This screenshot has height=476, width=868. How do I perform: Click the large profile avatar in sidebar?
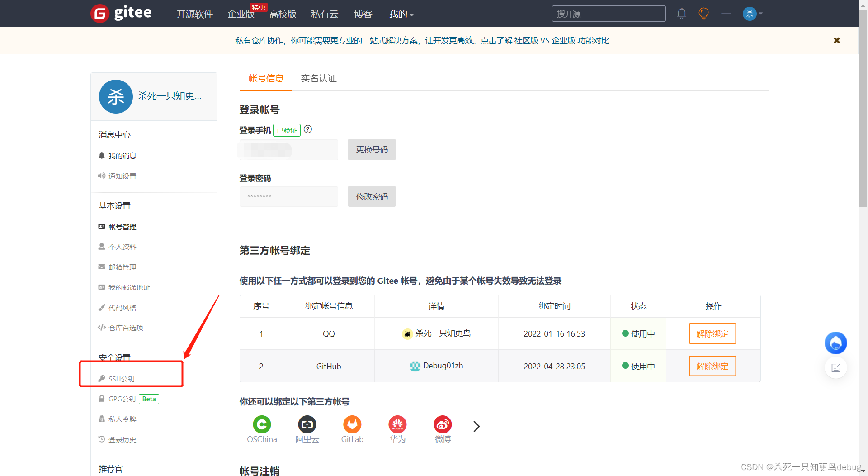[x=116, y=96]
